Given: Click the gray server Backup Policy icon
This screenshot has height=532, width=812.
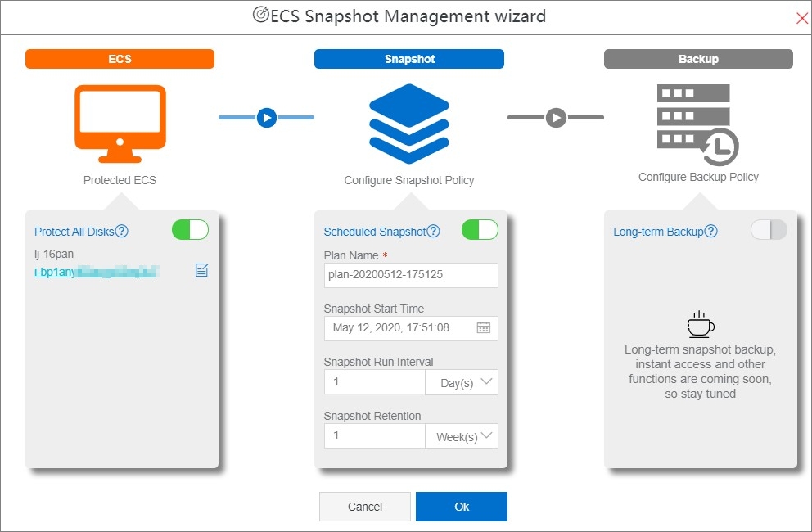Looking at the screenshot, I should (697, 125).
